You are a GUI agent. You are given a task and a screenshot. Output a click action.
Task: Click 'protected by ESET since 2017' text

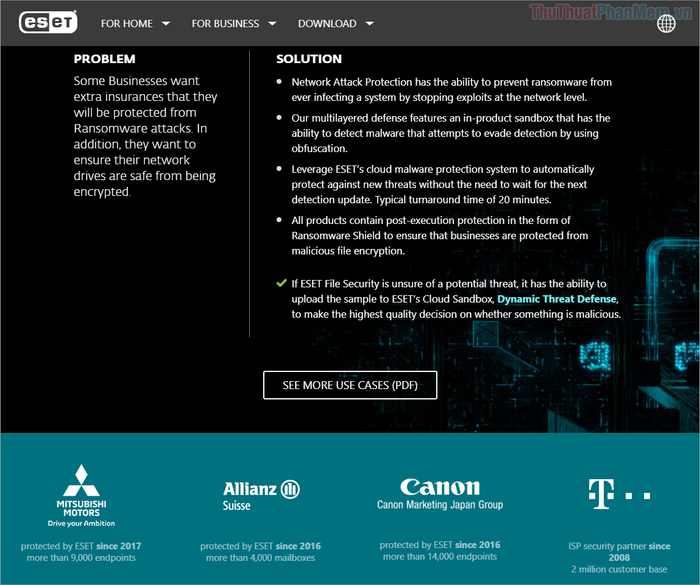81,546
